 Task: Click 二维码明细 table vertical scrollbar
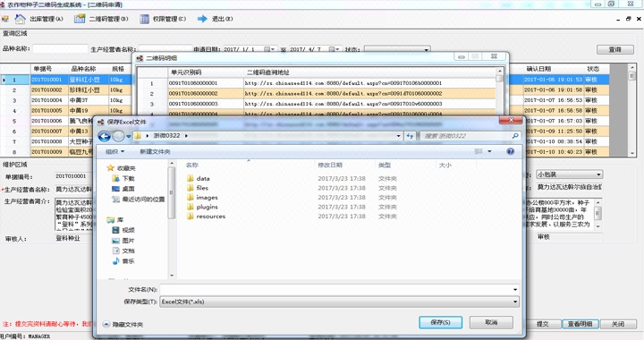[499, 91]
